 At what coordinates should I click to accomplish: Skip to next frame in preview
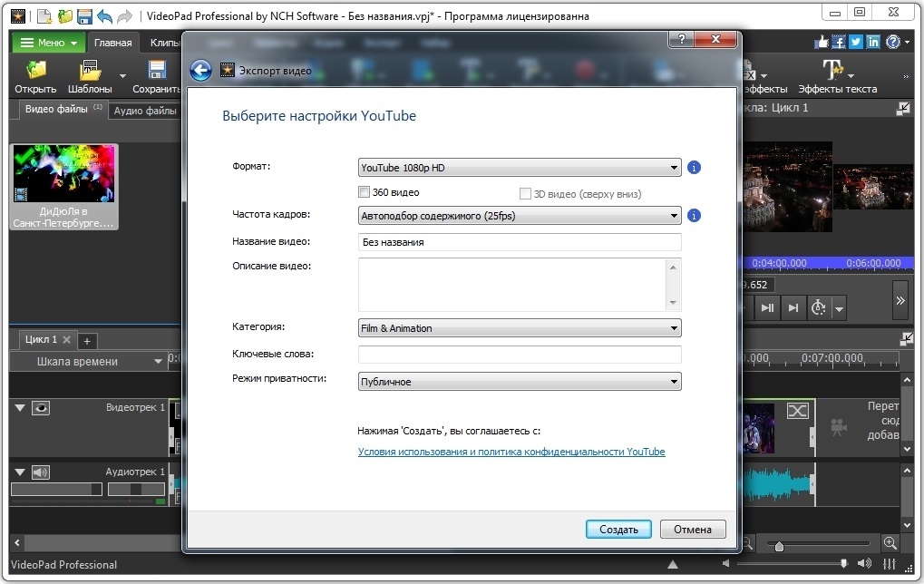click(767, 307)
